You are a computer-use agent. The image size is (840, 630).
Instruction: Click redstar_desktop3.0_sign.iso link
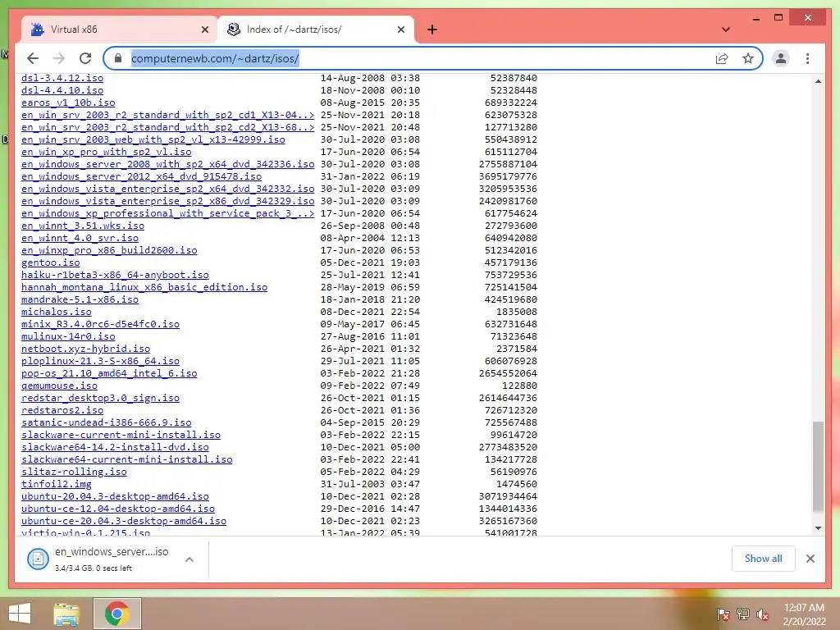[x=100, y=399]
